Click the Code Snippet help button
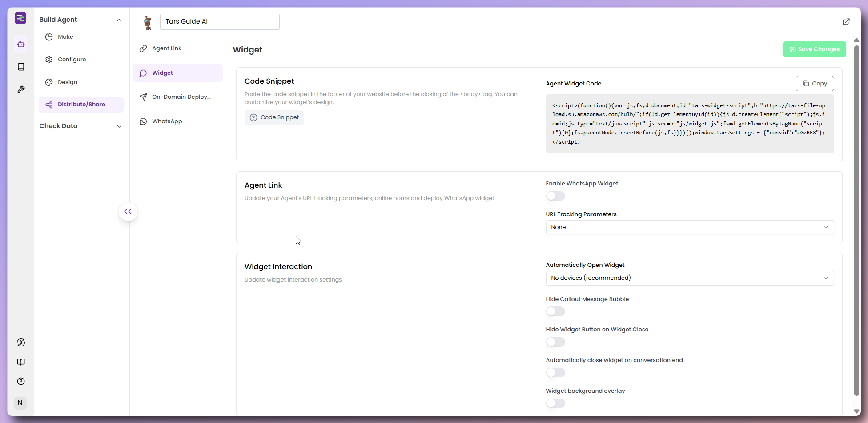The image size is (868, 423). click(274, 117)
